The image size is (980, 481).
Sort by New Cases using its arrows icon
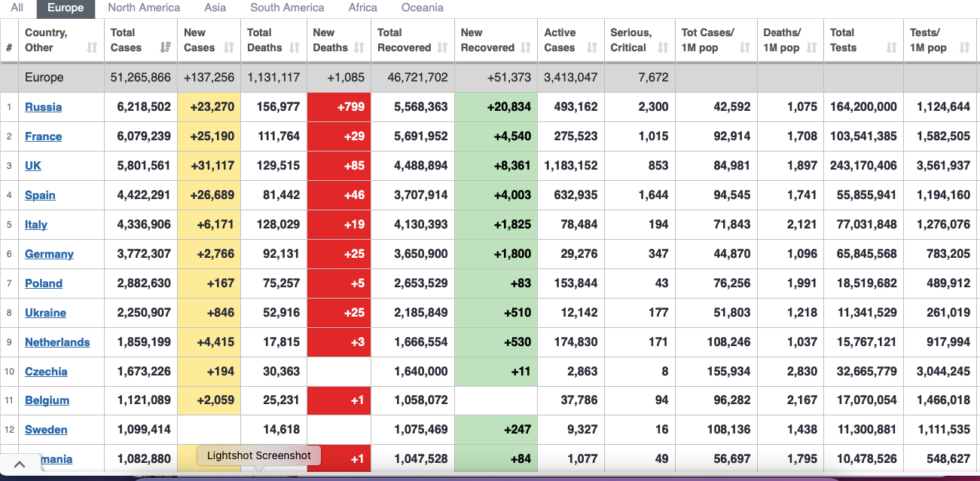[x=229, y=47]
